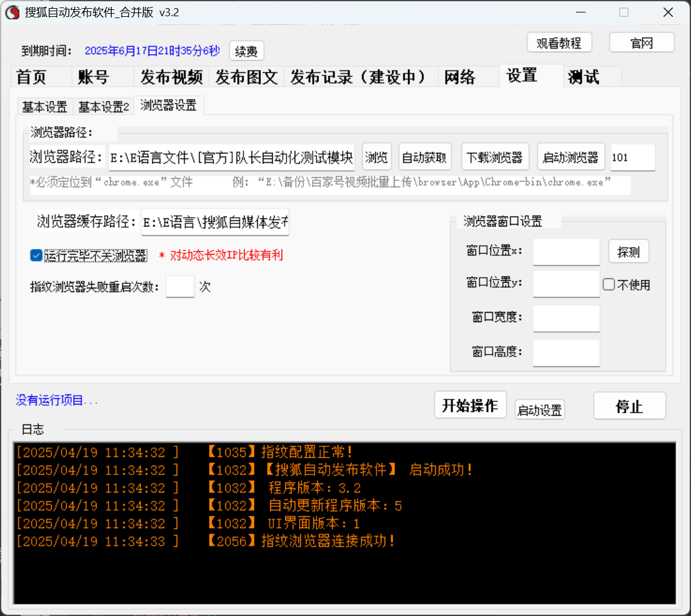Click the 续费 renew button
The image size is (691, 616).
coord(247,51)
